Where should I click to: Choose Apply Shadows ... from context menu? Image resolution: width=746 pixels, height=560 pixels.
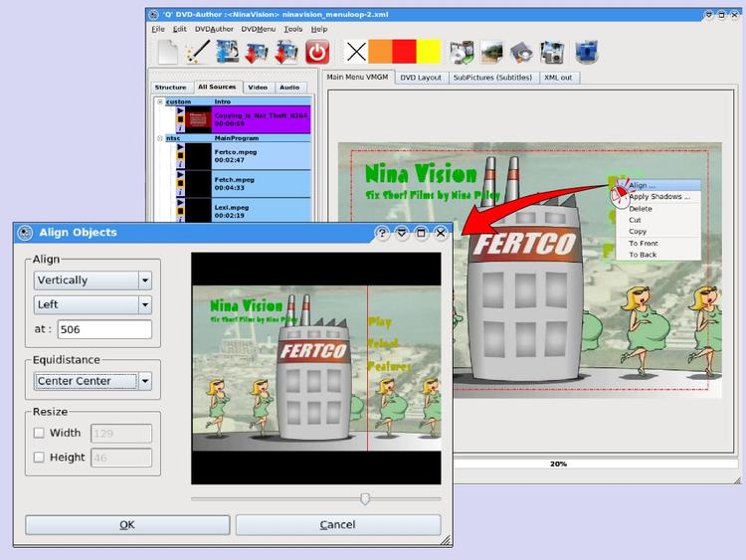pyautogui.click(x=658, y=197)
